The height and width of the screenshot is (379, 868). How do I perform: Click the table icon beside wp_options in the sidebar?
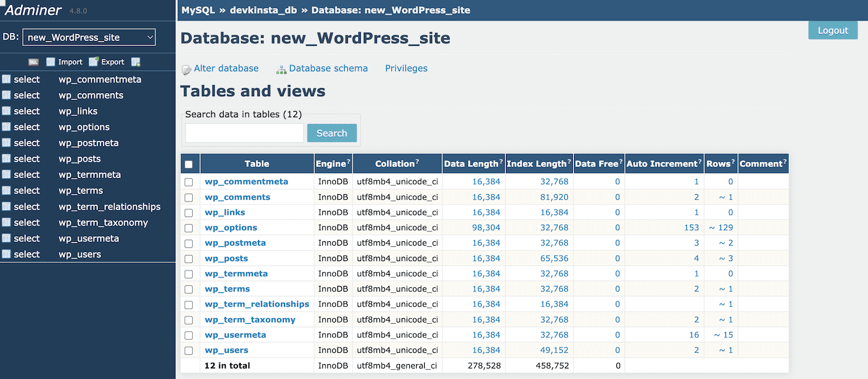coord(6,127)
